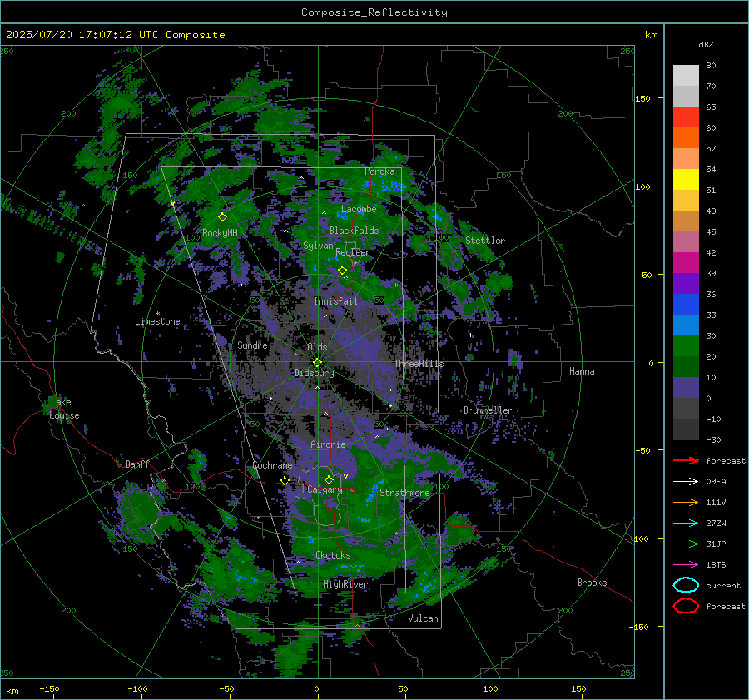
Task: Click the yellow diamond marker near Cochrane
Action: (x=285, y=480)
